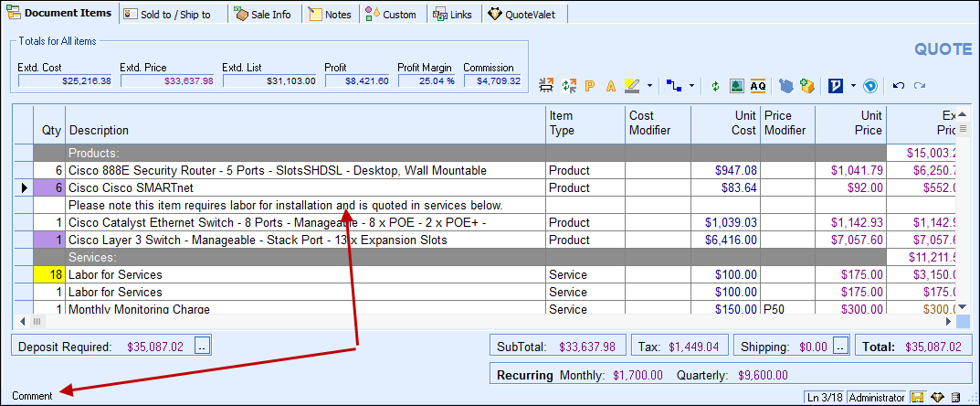Screen dimensions: 980x406
Task: Expand the blue connector tool dropdown arrow
Action: point(691,86)
